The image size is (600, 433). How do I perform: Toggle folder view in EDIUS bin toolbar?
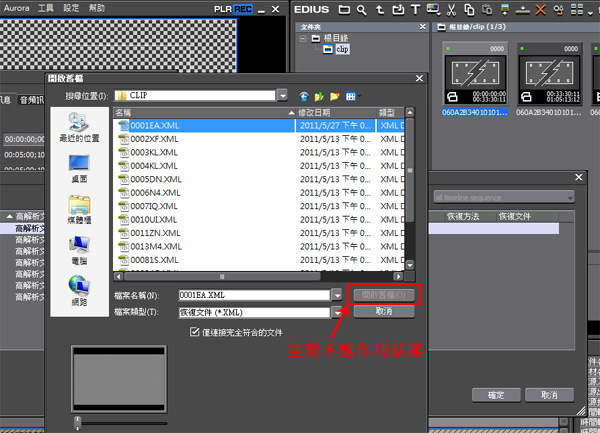[344, 10]
